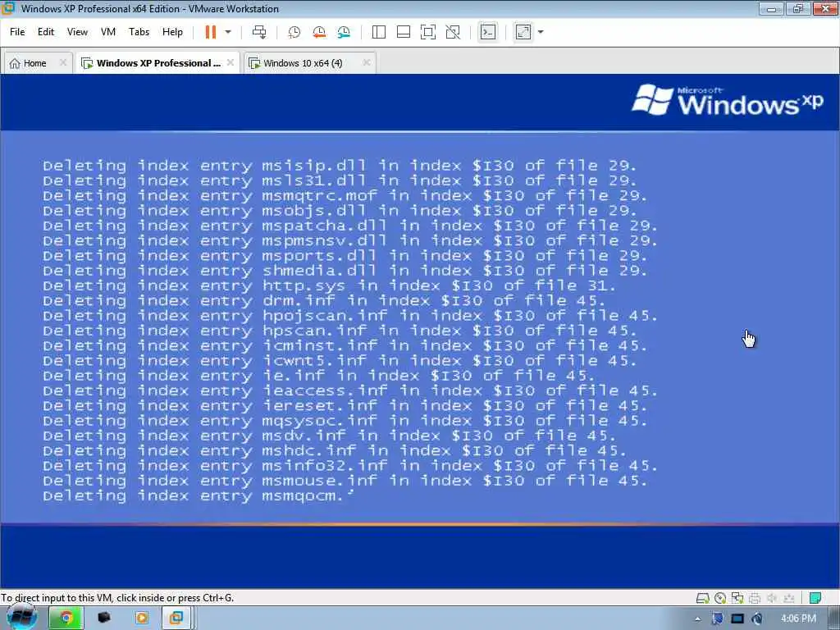Click the printer status bar icon
The width and height of the screenshot is (840, 630).
755,598
